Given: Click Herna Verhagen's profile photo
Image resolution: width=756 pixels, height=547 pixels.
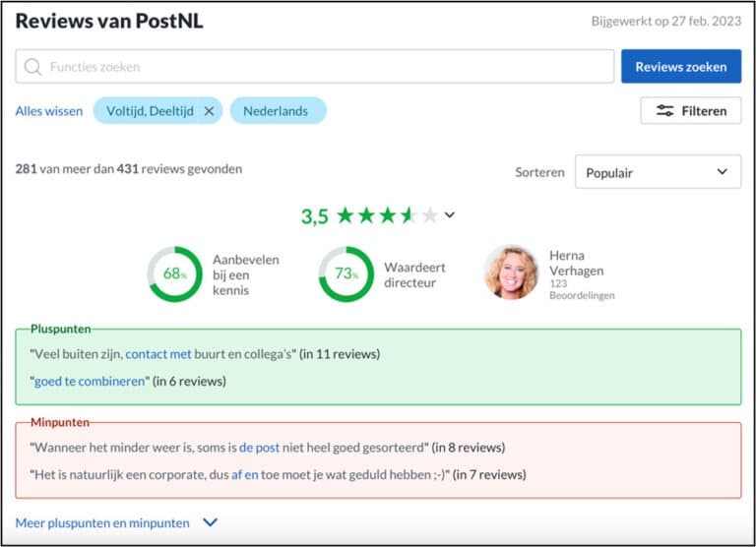Looking at the screenshot, I should 511,273.
